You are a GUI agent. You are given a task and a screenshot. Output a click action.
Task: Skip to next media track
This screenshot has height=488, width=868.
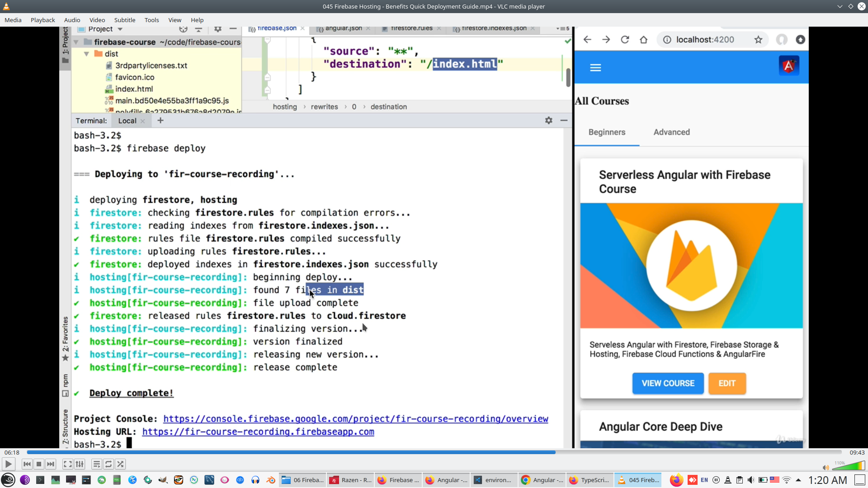point(51,464)
